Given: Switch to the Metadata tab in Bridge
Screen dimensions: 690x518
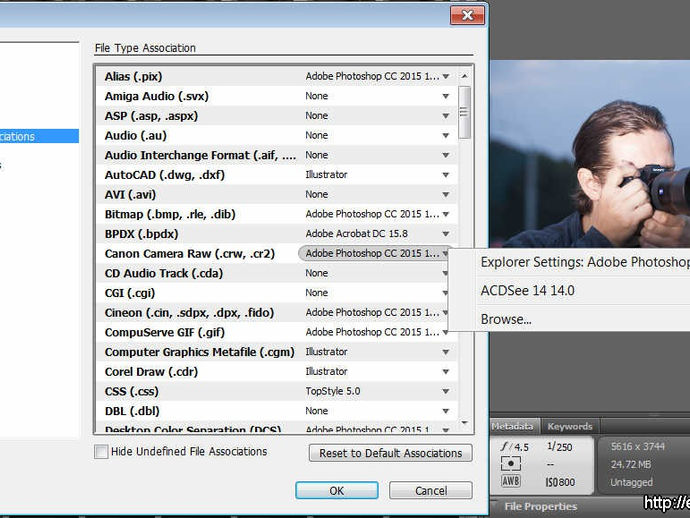Looking at the screenshot, I should (512, 426).
